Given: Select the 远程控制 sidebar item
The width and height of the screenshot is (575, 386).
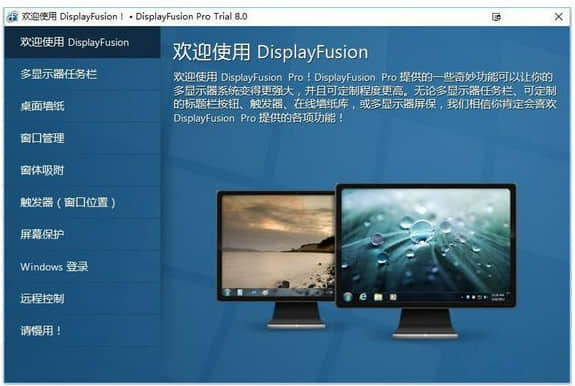Looking at the screenshot, I should click(x=82, y=298).
